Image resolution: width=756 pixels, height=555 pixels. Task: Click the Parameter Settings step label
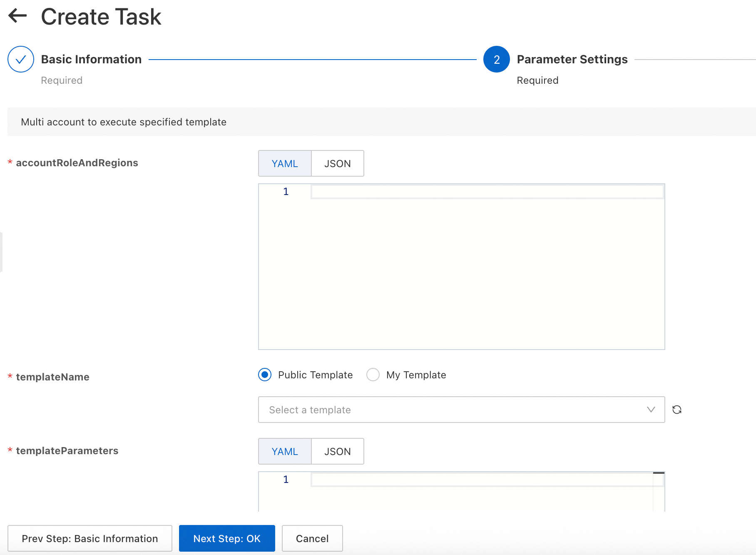coord(572,60)
